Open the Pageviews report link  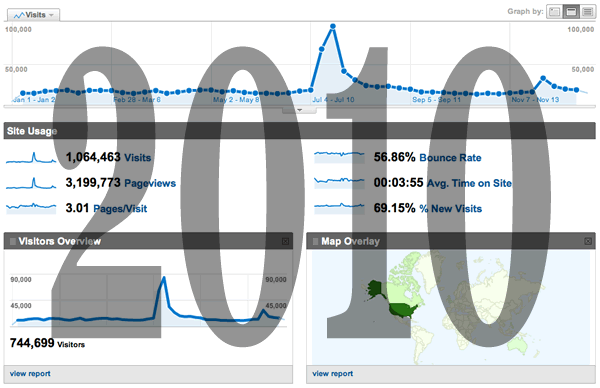click(x=150, y=183)
